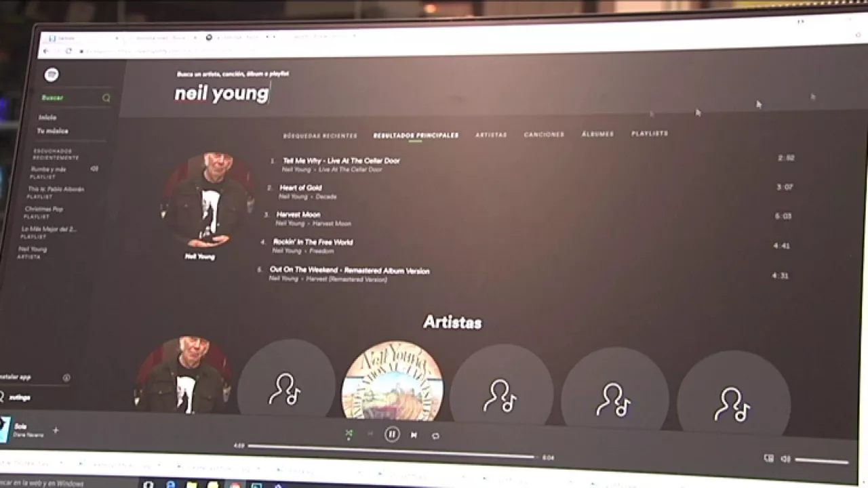
Task: Mute audio with the volume speaker icon
Action: click(x=785, y=459)
